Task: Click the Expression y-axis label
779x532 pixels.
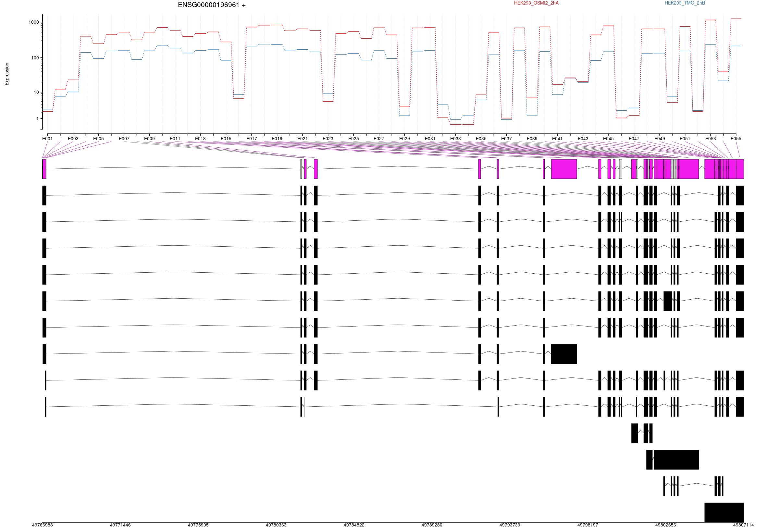Action: (7, 74)
